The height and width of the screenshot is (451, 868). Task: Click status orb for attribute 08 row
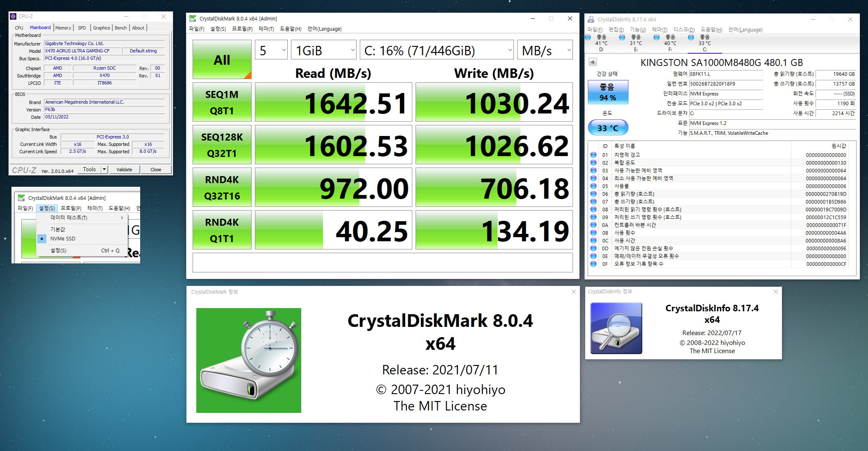point(593,209)
